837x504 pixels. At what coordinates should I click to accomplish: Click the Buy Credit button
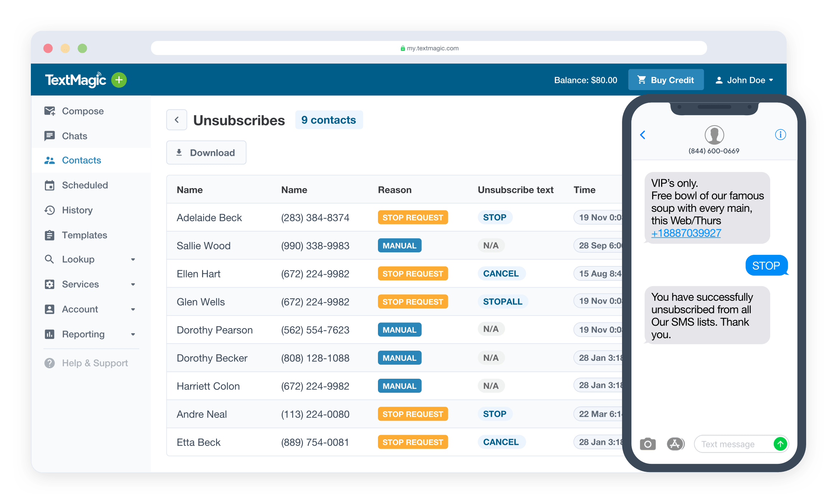coord(666,80)
